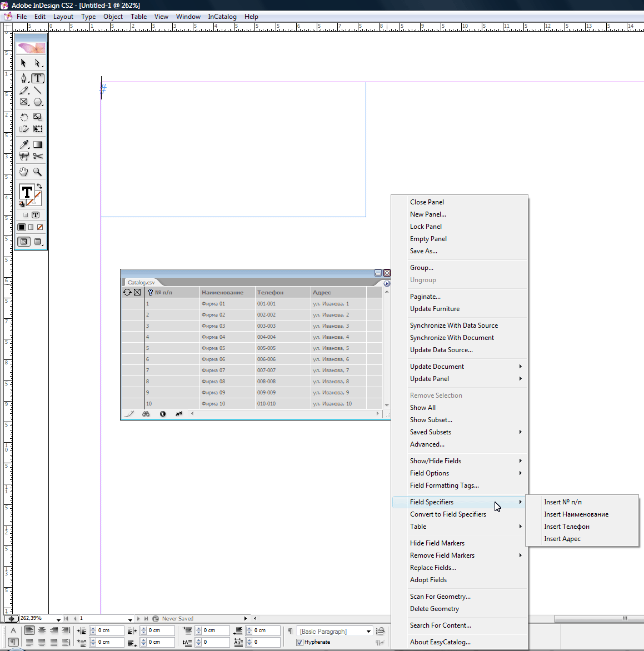This screenshot has height=651, width=644.
Task: Click the default fill and stroke icon
Action: point(22,204)
